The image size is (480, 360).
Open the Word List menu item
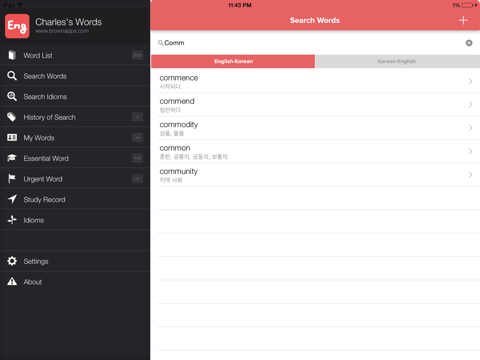point(75,55)
